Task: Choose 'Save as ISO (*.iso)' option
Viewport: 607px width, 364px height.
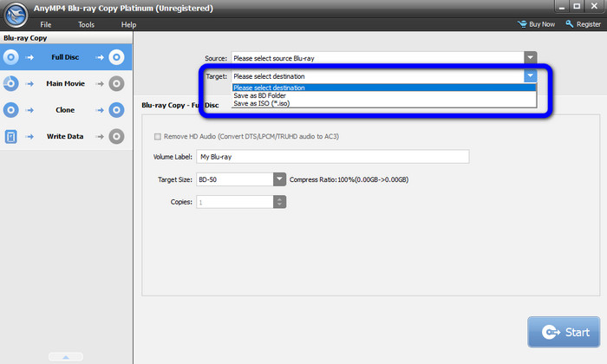Action: pyautogui.click(x=384, y=103)
